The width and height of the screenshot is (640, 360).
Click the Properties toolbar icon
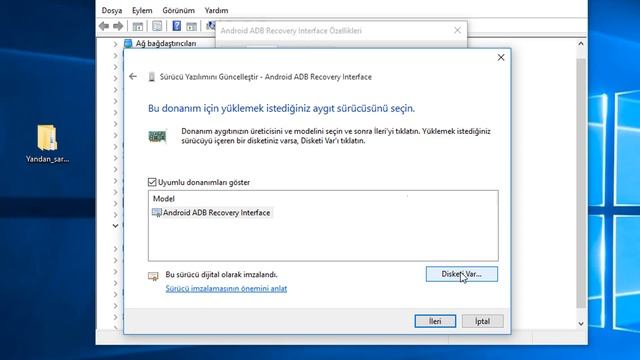(x=157, y=26)
